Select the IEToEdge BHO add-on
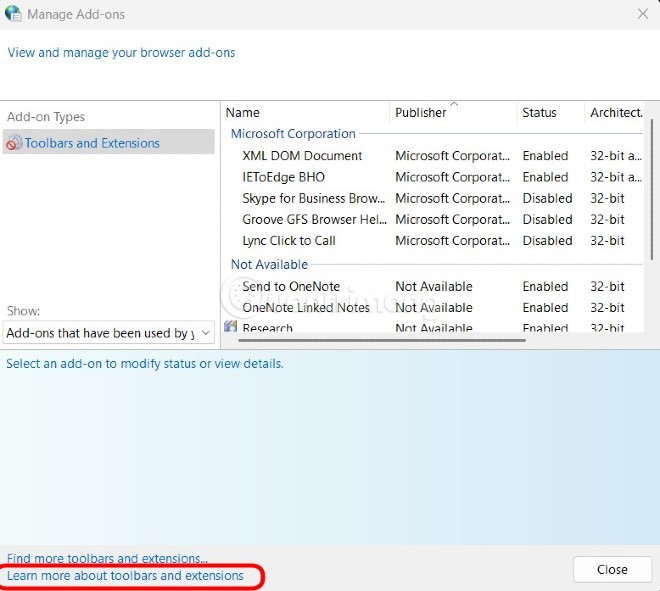Image resolution: width=660 pixels, height=591 pixels. tap(283, 177)
